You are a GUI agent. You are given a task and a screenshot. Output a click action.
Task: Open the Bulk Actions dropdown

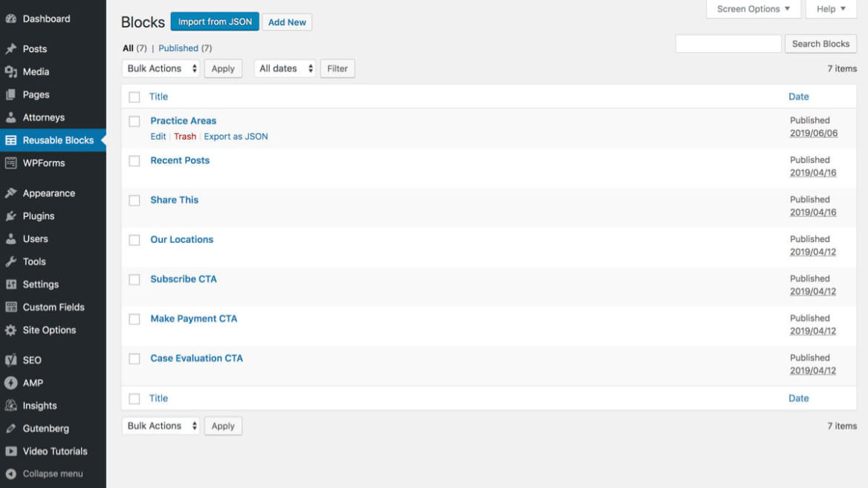tap(161, 68)
